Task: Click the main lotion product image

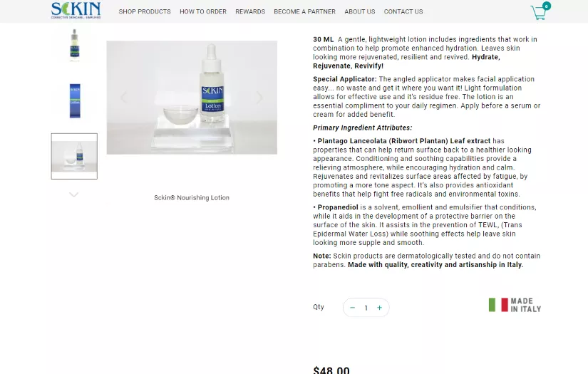Action: [192, 98]
